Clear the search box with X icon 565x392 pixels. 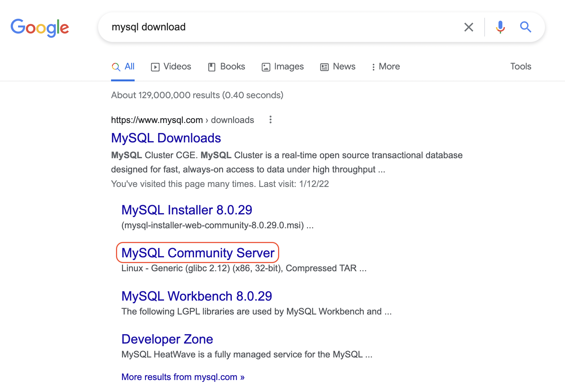(468, 27)
